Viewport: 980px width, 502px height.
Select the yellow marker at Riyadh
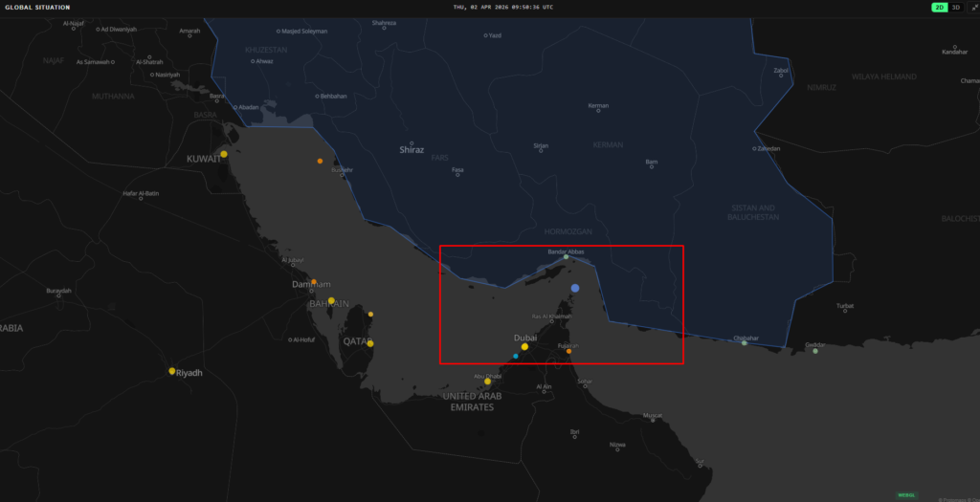(x=172, y=371)
